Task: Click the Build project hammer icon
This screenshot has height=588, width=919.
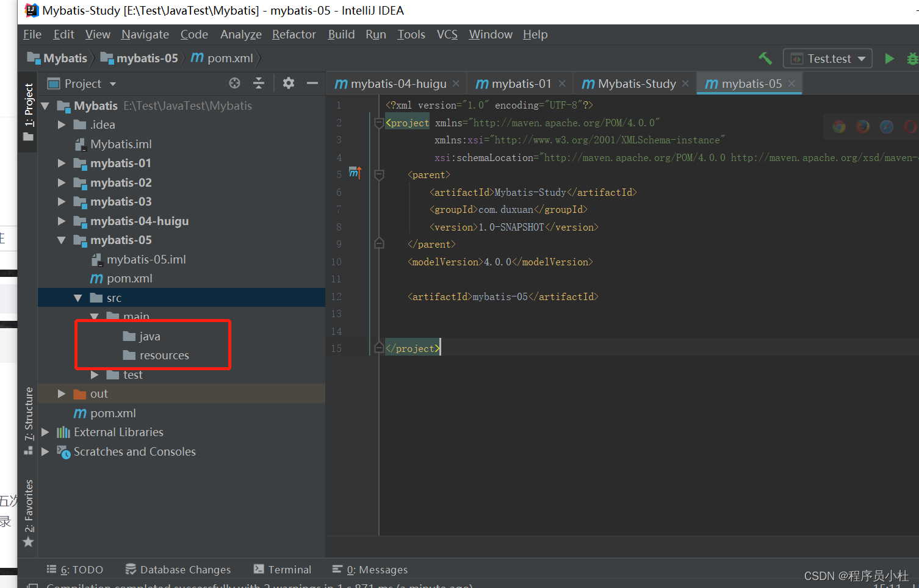Action: pos(765,59)
